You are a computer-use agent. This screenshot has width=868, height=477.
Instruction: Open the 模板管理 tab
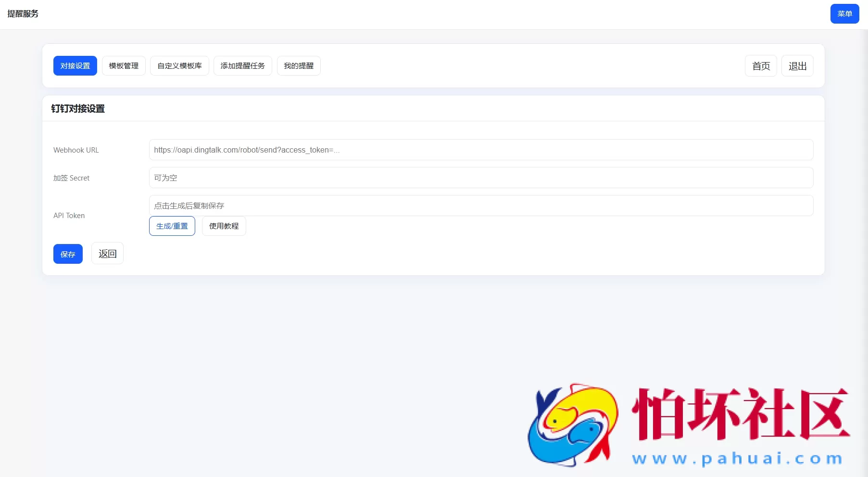point(124,66)
